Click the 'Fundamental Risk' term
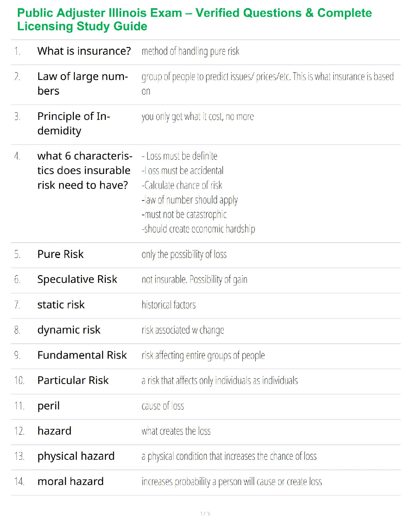Screen dimensions: 411x532 82,355
